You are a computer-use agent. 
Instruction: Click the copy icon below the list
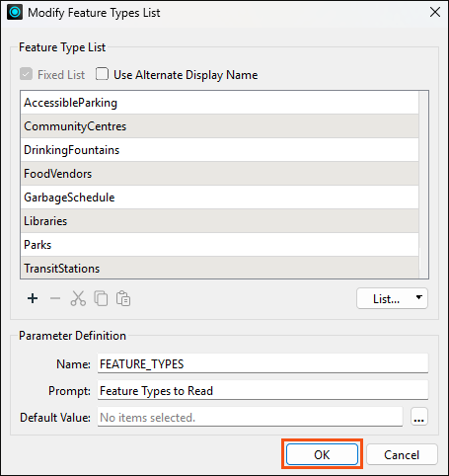click(x=101, y=298)
